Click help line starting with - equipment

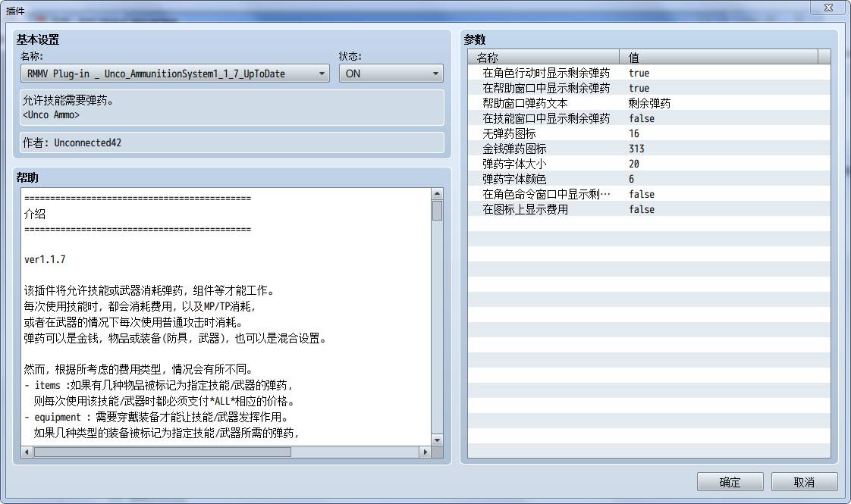pos(156,417)
